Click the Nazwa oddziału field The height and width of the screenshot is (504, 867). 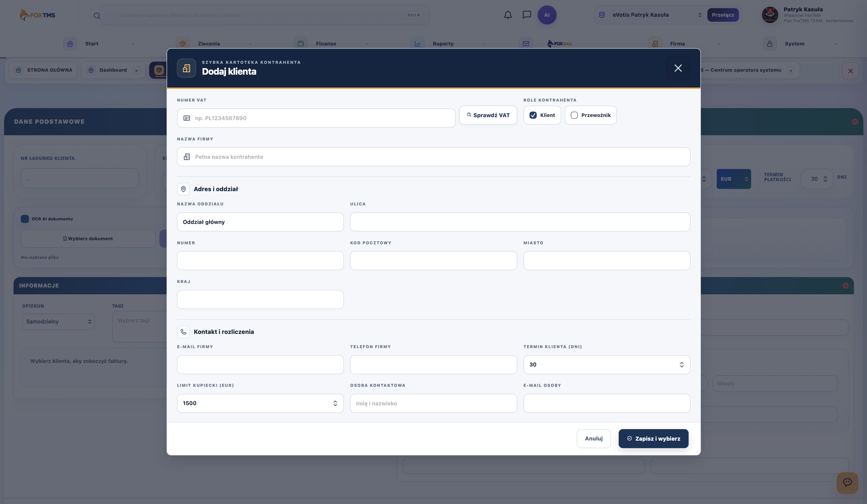pos(260,222)
